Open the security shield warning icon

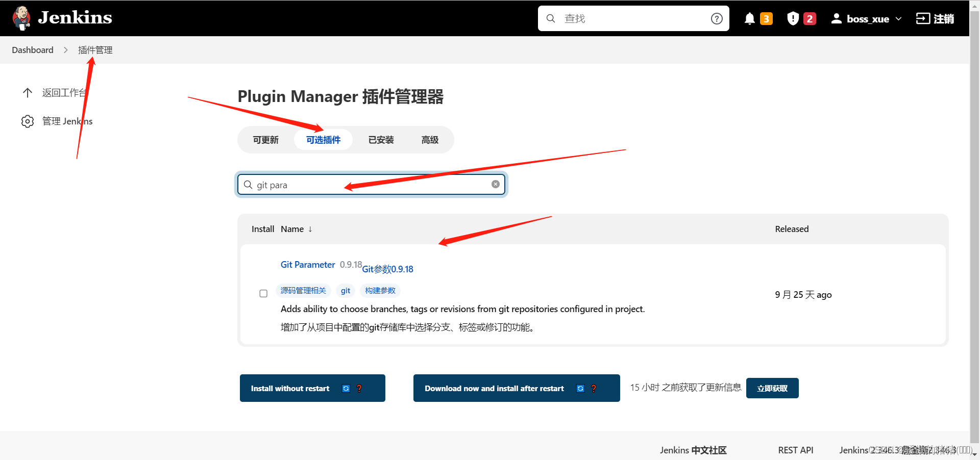(793, 19)
